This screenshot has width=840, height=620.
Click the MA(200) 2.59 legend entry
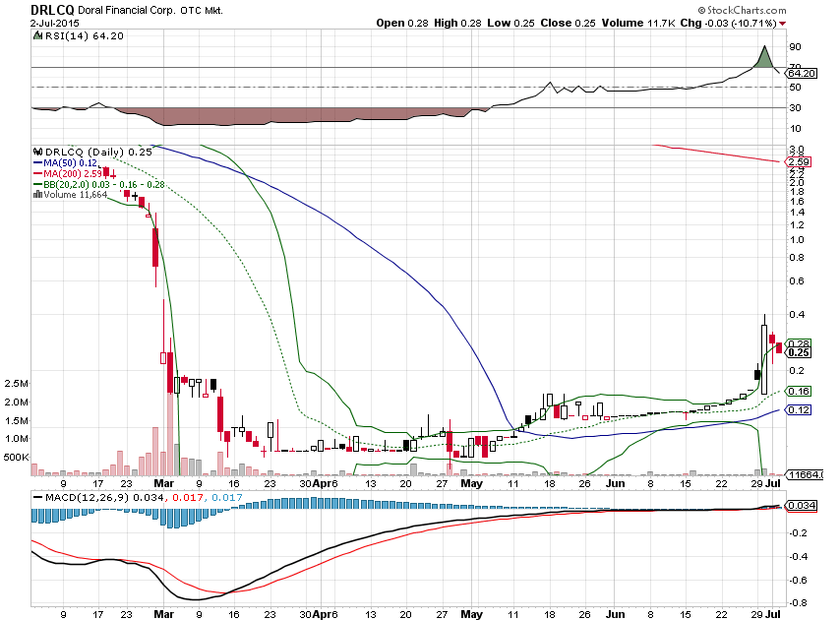click(x=68, y=173)
